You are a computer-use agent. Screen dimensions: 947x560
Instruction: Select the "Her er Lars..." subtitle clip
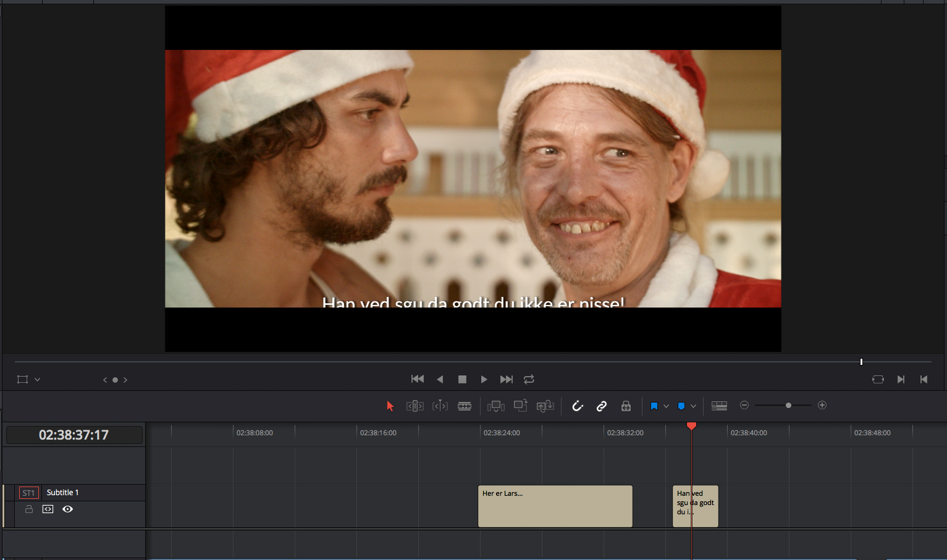pyautogui.click(x=555, y=506)
